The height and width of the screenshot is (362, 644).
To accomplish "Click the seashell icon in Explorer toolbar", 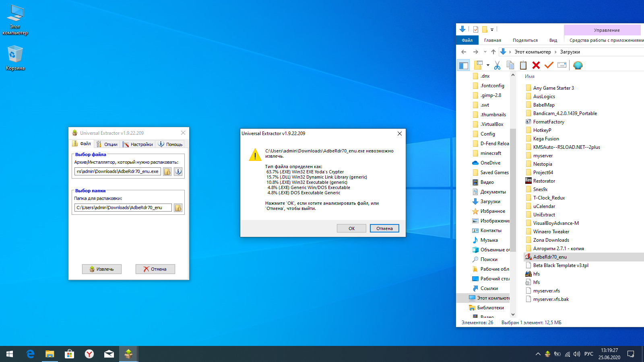I will point(578,65).
